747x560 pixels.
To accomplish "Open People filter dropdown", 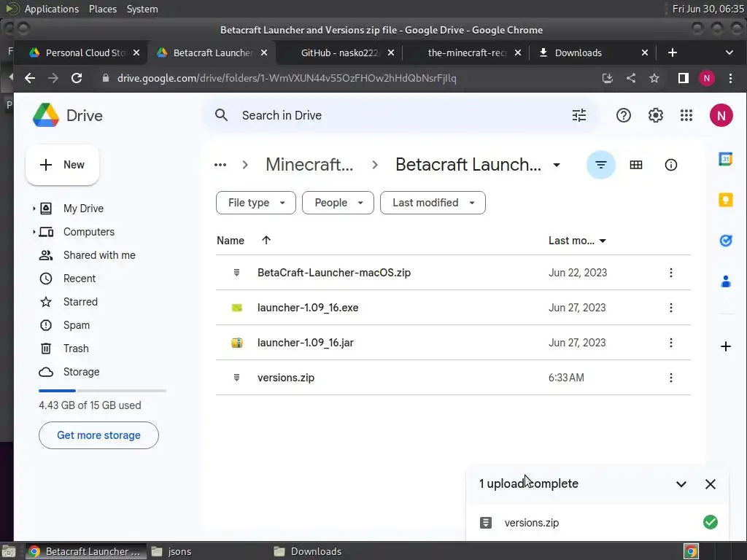I will (338, 203).
